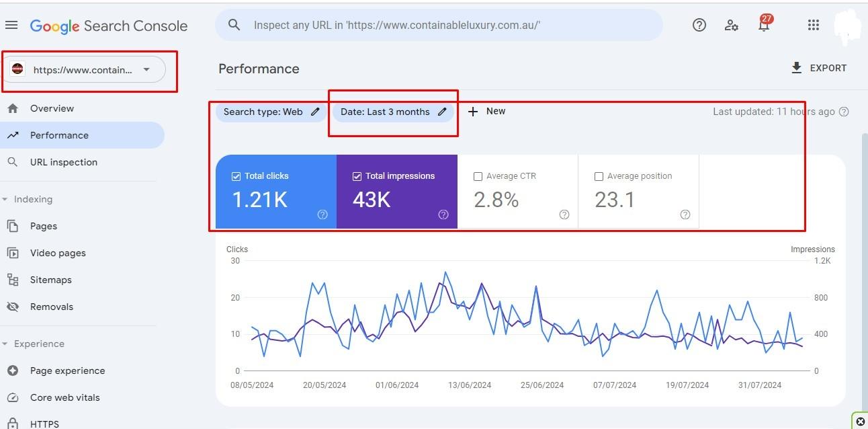Click the Help question mark icon
This screenshot has width=868, height=429.
(699, 26)
